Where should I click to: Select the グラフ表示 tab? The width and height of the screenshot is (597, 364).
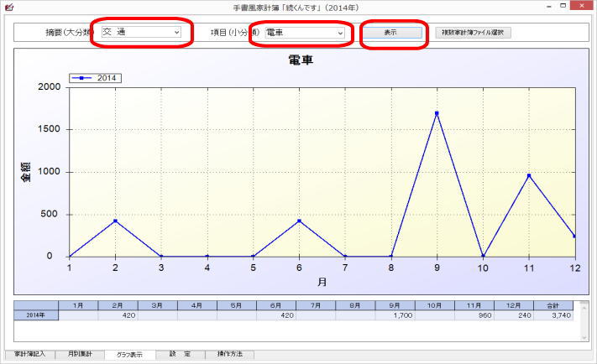point(129,355)
